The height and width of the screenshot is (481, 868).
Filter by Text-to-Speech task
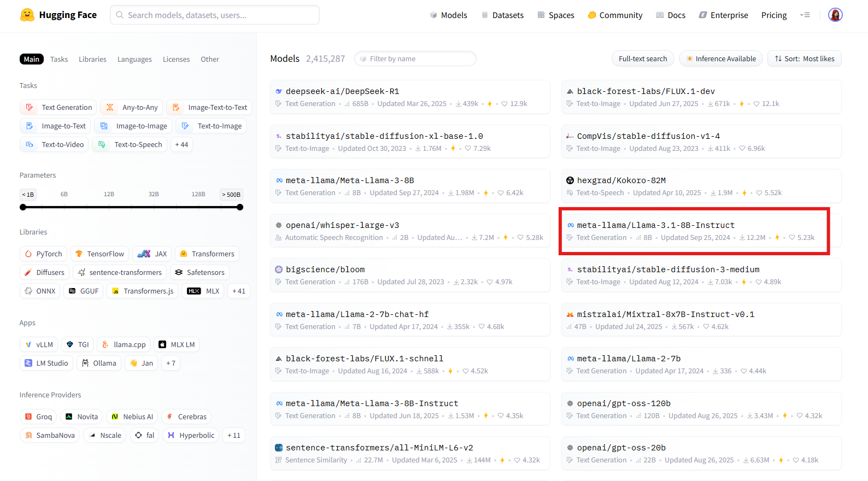pyautogui.click(x=130, y=144)
